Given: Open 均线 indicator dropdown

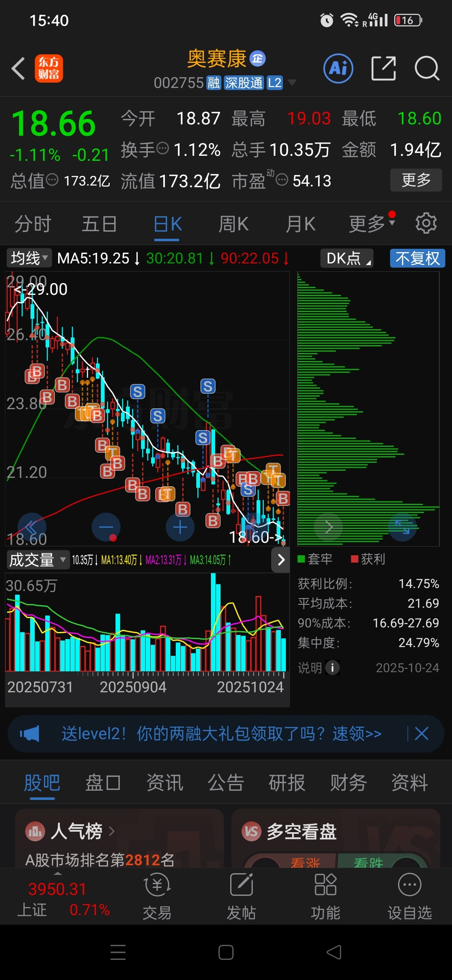Looking at the screenshot, I should click(x=29, y=258).
